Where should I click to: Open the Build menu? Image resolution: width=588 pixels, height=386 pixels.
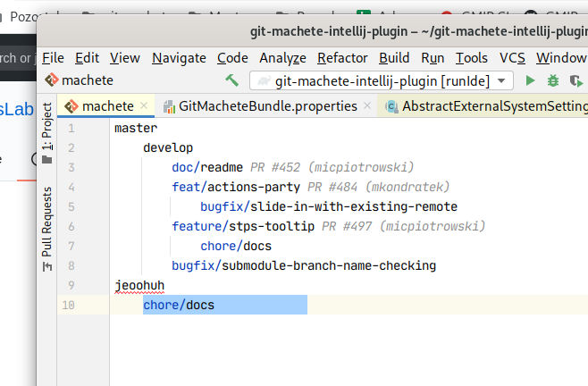click(394, 58)
